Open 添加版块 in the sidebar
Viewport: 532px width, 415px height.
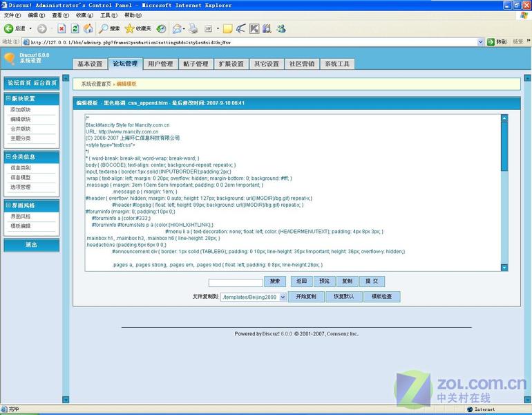pos(20,109)
